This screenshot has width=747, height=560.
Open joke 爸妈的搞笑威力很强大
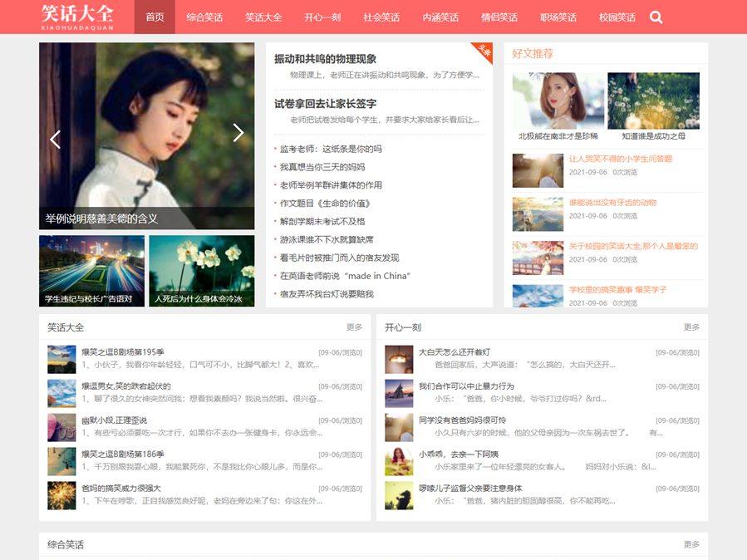(121, 489)
